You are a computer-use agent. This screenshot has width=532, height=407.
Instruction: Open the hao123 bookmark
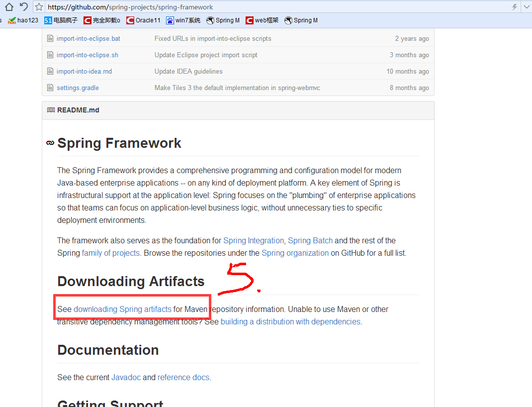(x=23, y=20)
